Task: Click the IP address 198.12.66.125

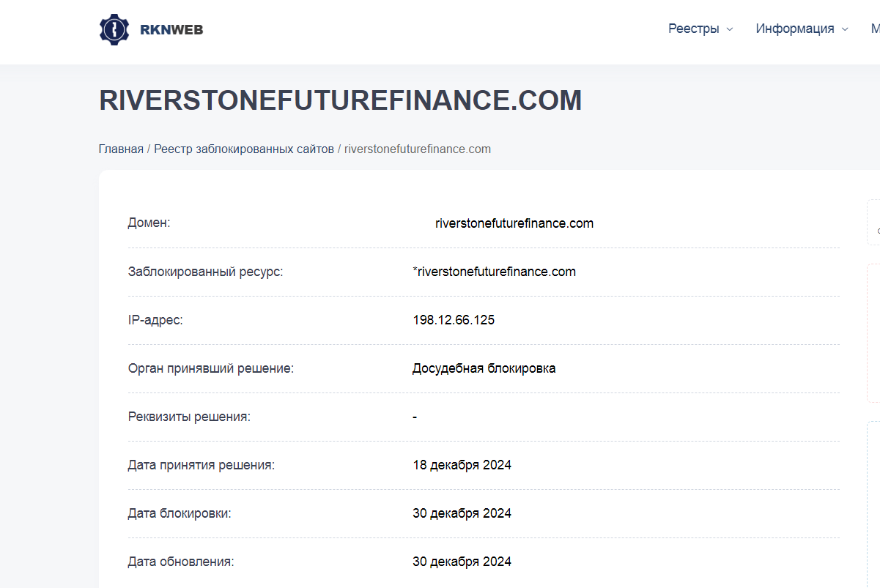Action: tap(454, 320)
